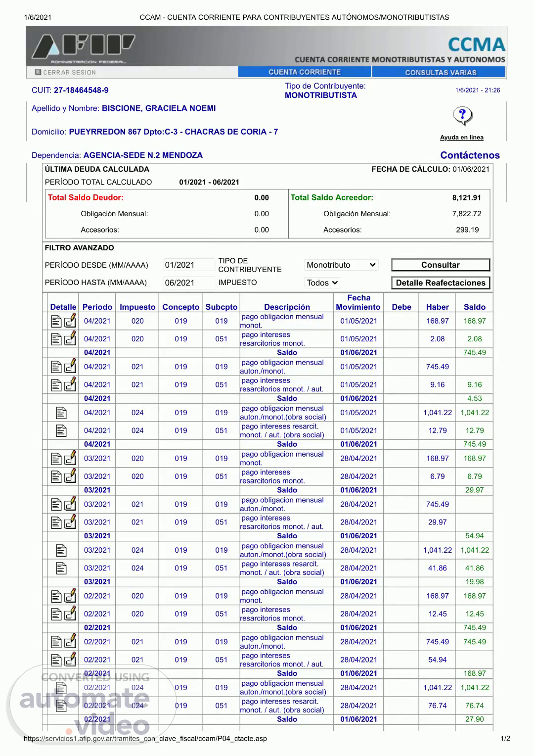Edit icon for 02/2021 impuesto 021 subcpto 019
Screen dimensions: 534x756
point(70,642)
